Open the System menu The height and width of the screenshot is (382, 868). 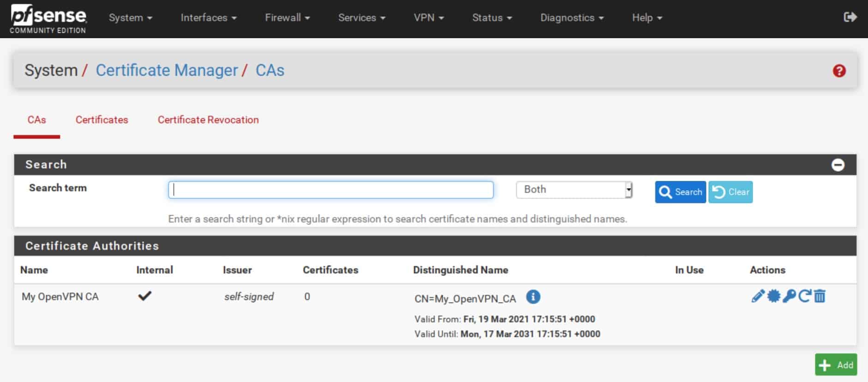tap(130, 18)
